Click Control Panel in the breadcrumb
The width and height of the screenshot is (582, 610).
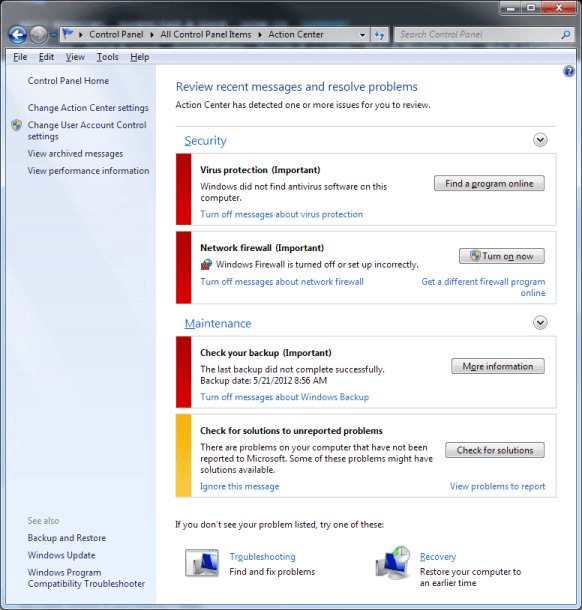[116, 35]
